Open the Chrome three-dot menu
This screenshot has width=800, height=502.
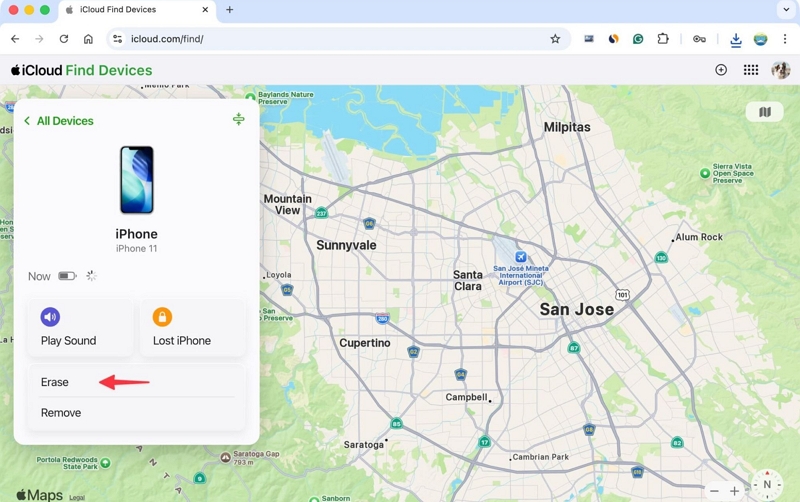tap(785, 39)
